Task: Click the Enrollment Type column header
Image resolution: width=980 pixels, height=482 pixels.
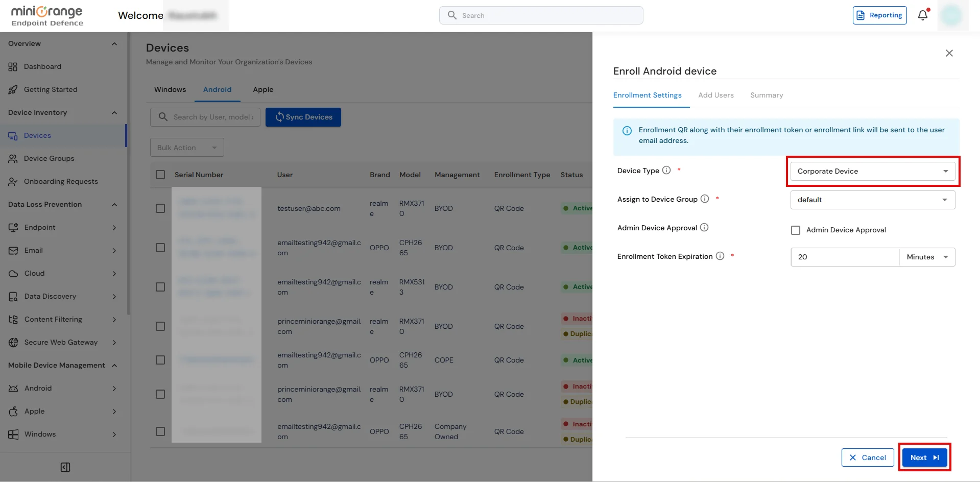Action: pyautogui.click(x=522, y=175)
